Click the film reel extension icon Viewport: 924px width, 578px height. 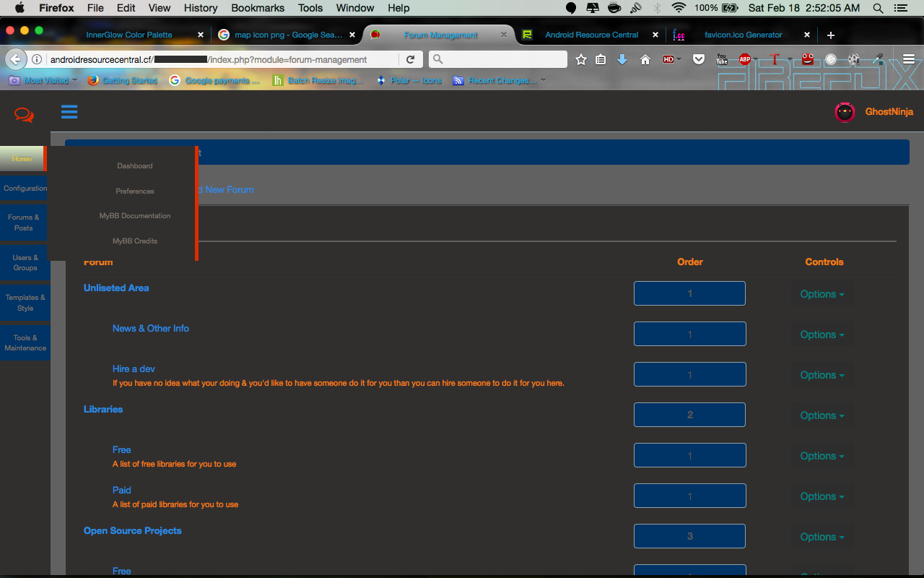(854, 60)
